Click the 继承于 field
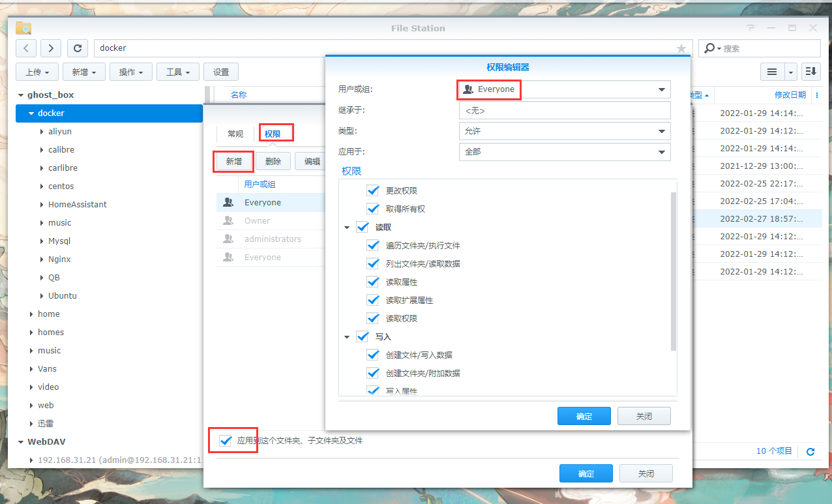832x504 pixels. (x=565, y=110)
